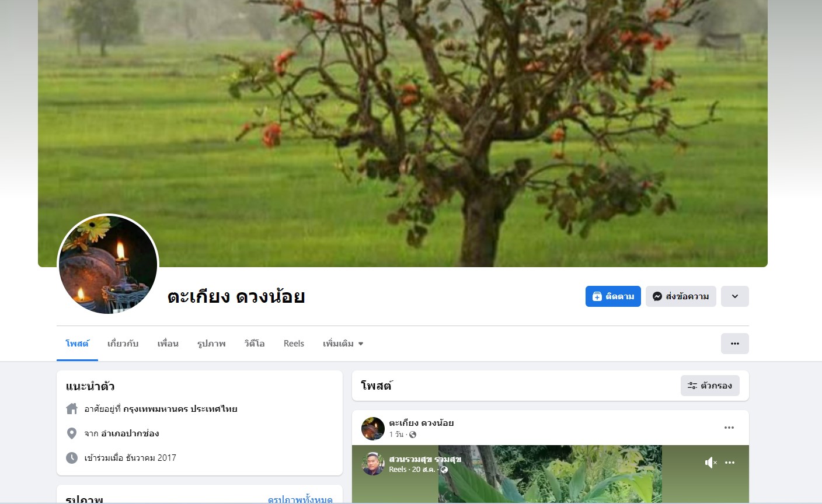Open the three-dot profile options menu
This screenshot has height=504, width=822.
(735, 344)
